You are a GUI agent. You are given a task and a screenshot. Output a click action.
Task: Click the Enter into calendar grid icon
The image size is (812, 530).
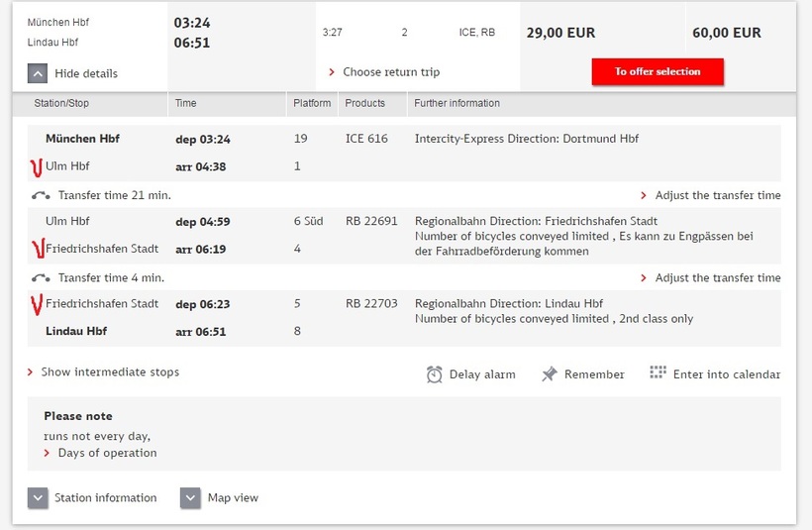tap(659, 373)
